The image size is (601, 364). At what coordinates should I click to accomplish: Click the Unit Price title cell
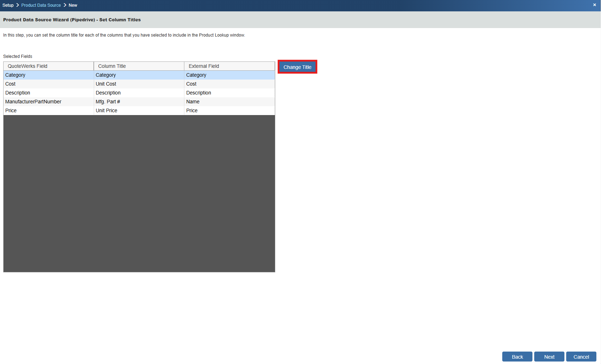[x=107, y=110]
